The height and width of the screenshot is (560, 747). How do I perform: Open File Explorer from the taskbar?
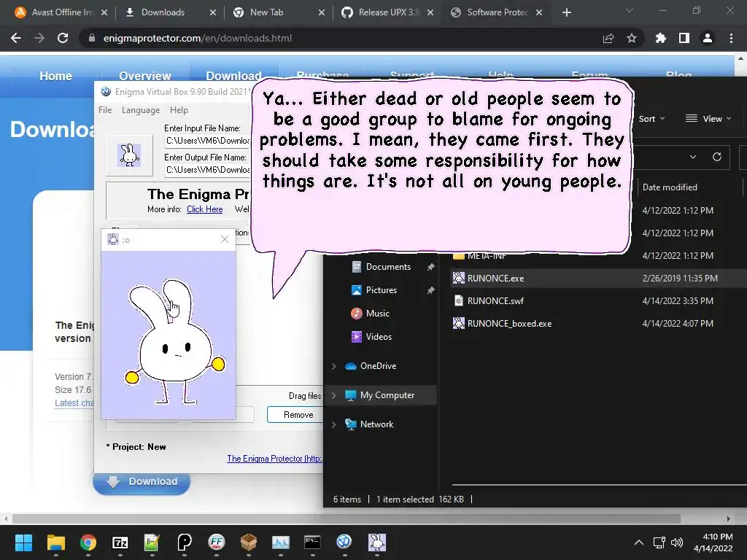[55, 542]
